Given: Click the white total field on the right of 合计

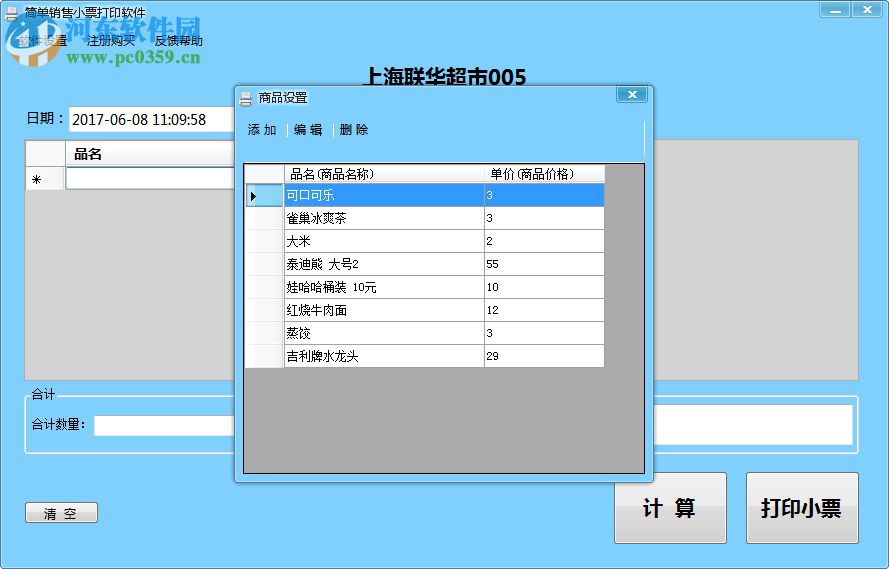Looking at the screenshot, I should click(753, 425).
